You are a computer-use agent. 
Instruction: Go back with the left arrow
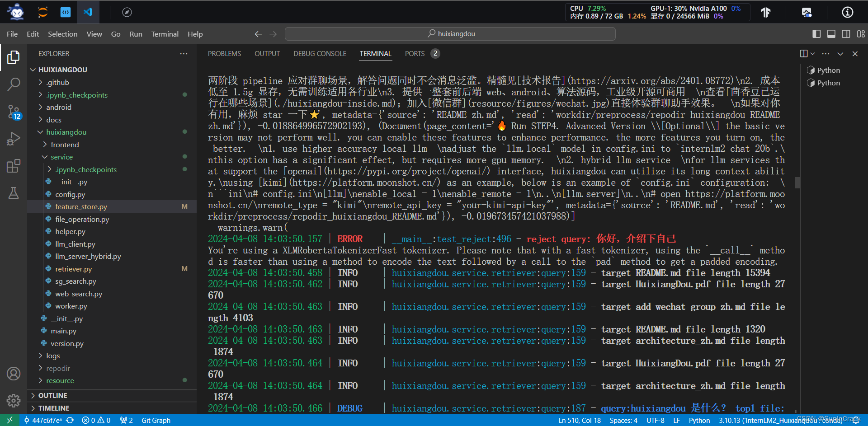[x=258, y=34]
